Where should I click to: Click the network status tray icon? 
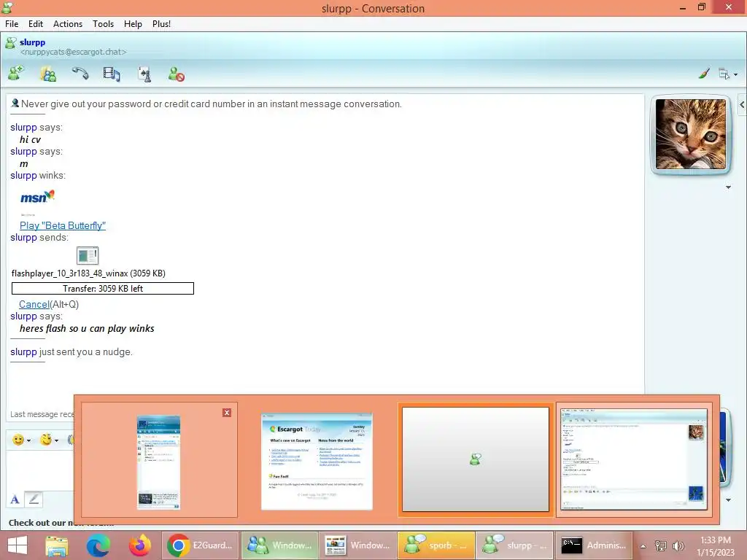(661, 545)
